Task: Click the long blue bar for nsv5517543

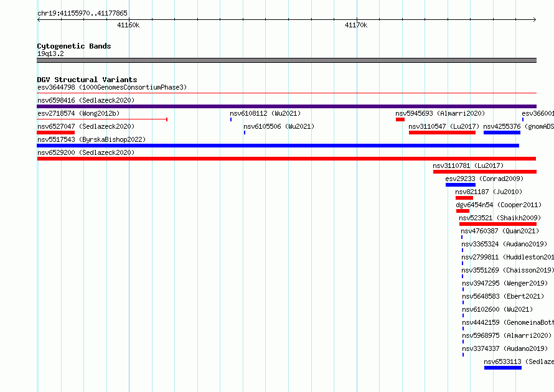Action: [278, 146]
